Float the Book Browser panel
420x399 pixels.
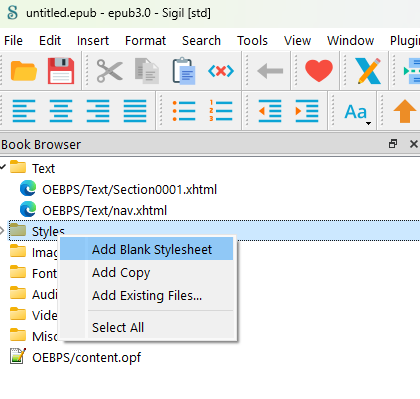pyautogui.click(x=393, y=144)
